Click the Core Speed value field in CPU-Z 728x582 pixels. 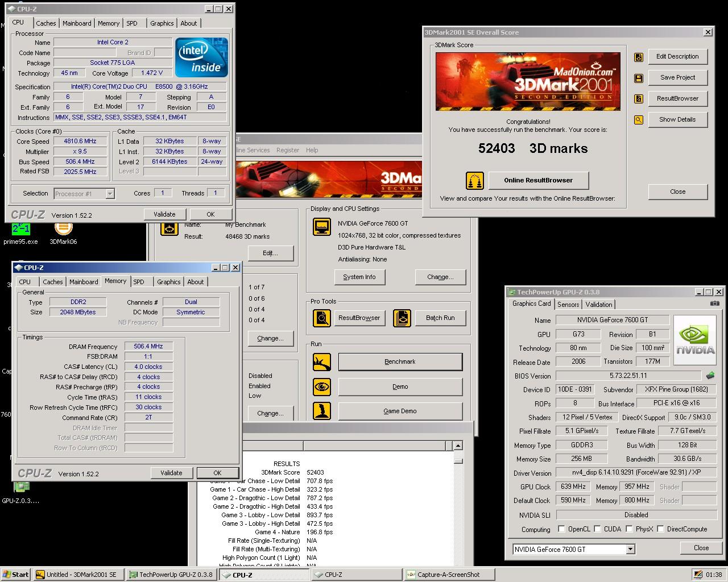(x=80, y=141)
